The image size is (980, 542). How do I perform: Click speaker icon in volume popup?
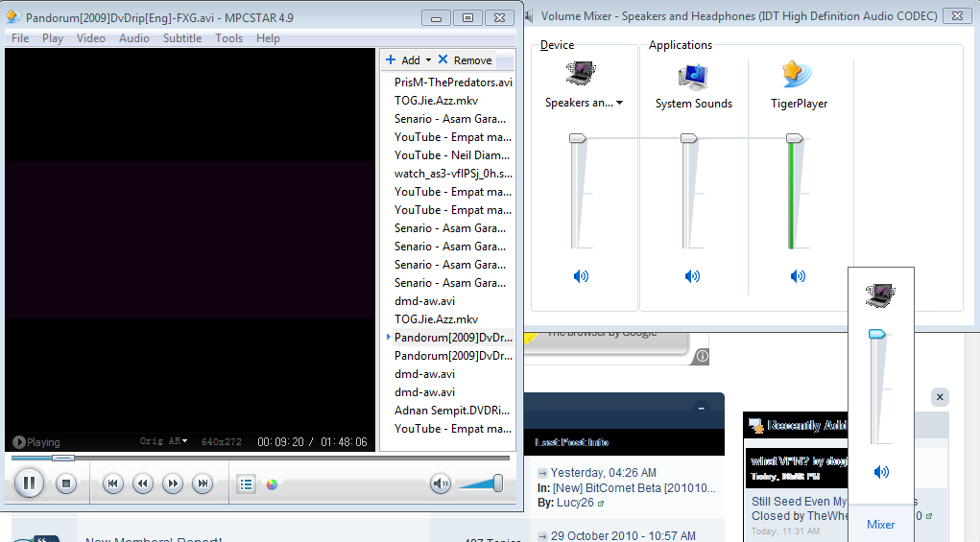click(880, 295)
